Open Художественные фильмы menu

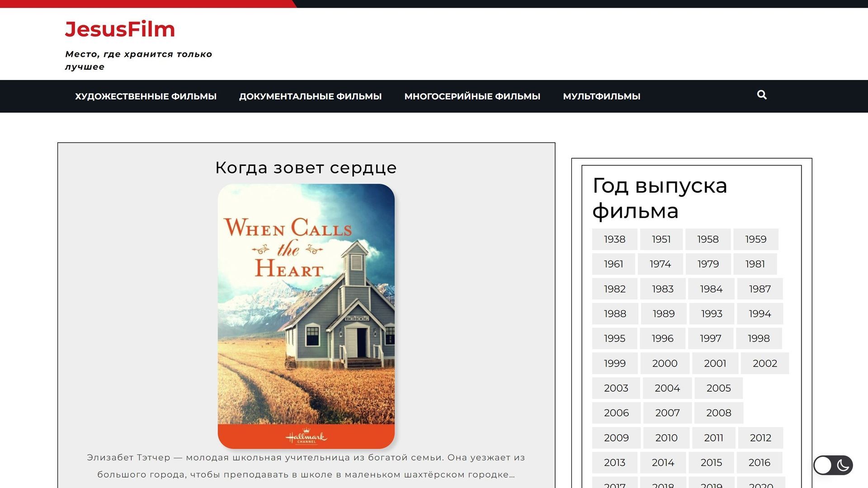pos(146,96)
